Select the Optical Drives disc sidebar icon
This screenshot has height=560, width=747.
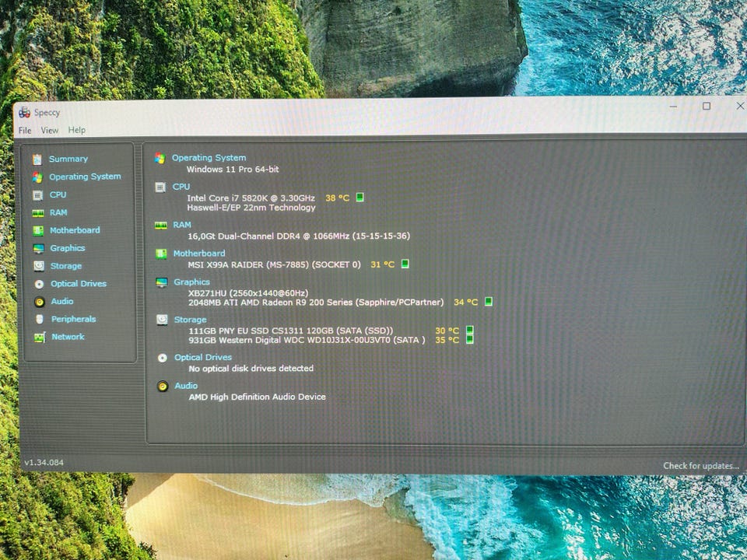40,284
